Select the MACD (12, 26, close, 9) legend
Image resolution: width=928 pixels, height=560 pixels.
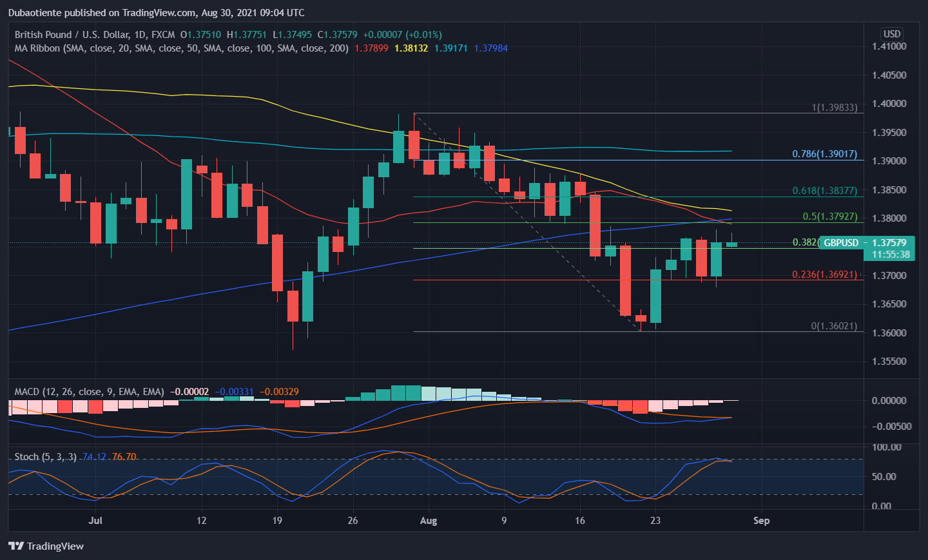pos(89,392)
